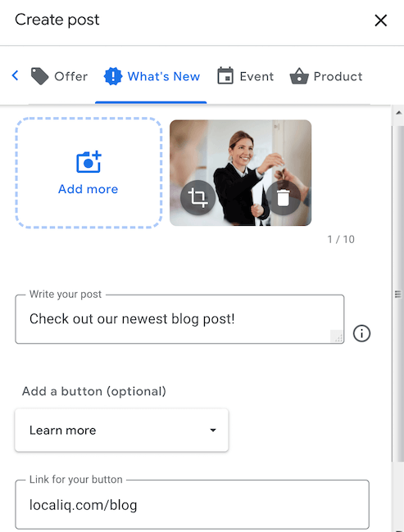Click the dropdown arrow beside Learn more
This screenshot has width=404, height=532.
tap(213, 431)
